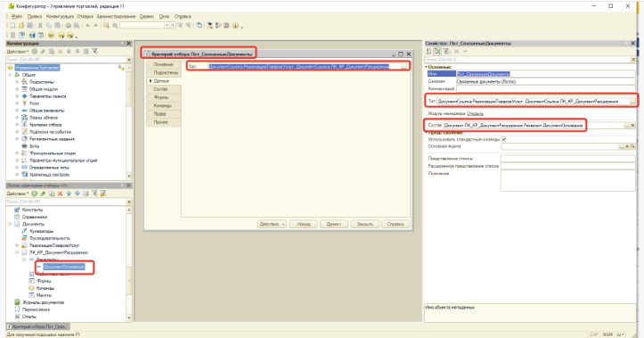Image resolution: width=644 pixels, height=338 pixels.
Task: Toggle the Использовать стандартные команды checkbox
Action: pos(504,139)
